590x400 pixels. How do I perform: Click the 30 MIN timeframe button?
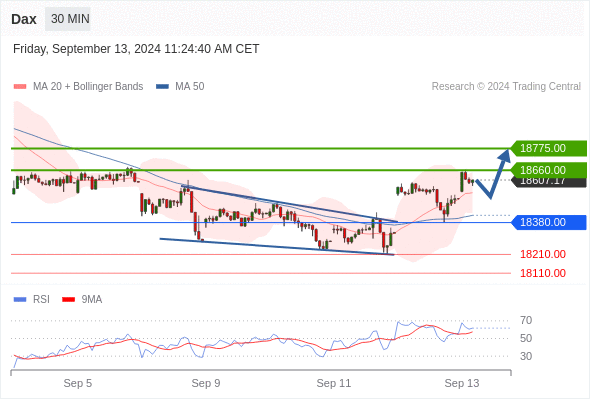click(68, 19)
